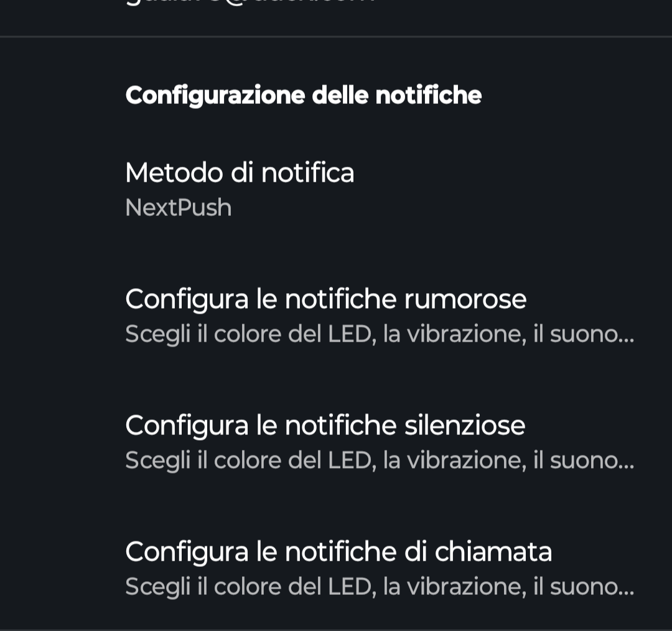Open the Metodo di notifica setting
672x631 pixels.
(336, 189)
